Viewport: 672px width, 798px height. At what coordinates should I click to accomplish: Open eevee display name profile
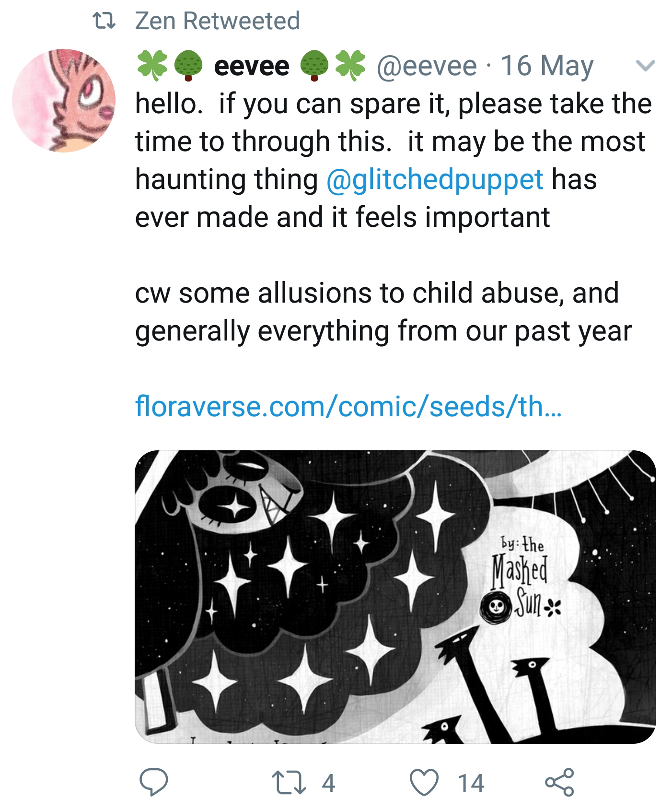[x=252, y=66]
